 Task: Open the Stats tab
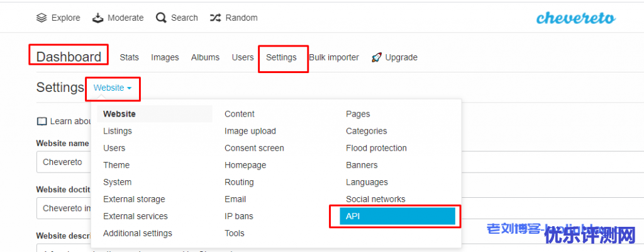click(x=129, y=57)
